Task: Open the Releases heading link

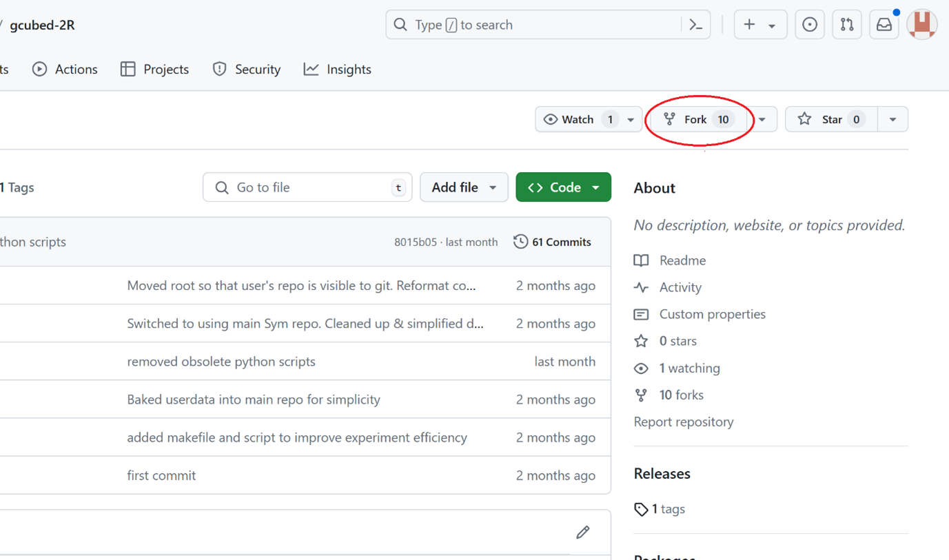Action: click(x=662, y=474)
